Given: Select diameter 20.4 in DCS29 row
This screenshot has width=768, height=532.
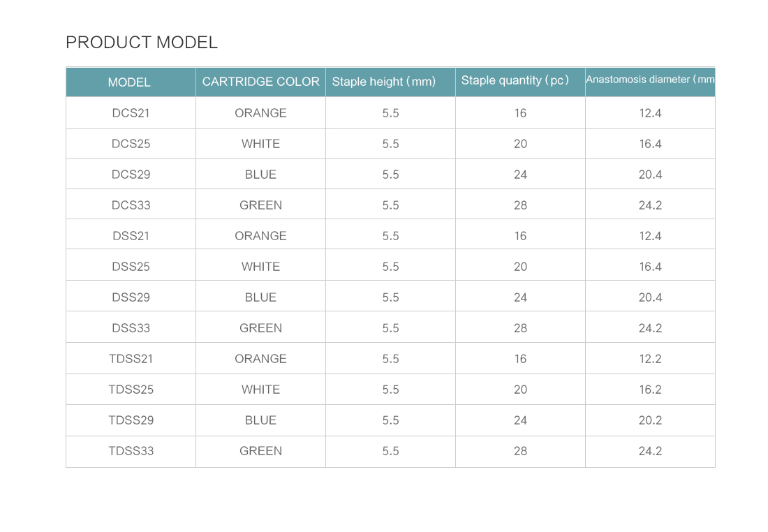Looking at the screenshot, I should (x=650, y=175).
